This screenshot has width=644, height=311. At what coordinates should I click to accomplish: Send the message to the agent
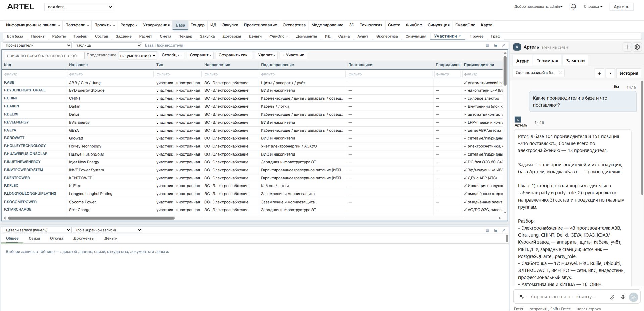click(633, 297)
